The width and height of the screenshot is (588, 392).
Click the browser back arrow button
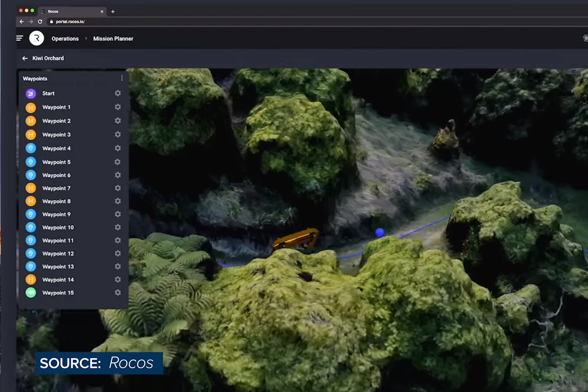point(21,21)
